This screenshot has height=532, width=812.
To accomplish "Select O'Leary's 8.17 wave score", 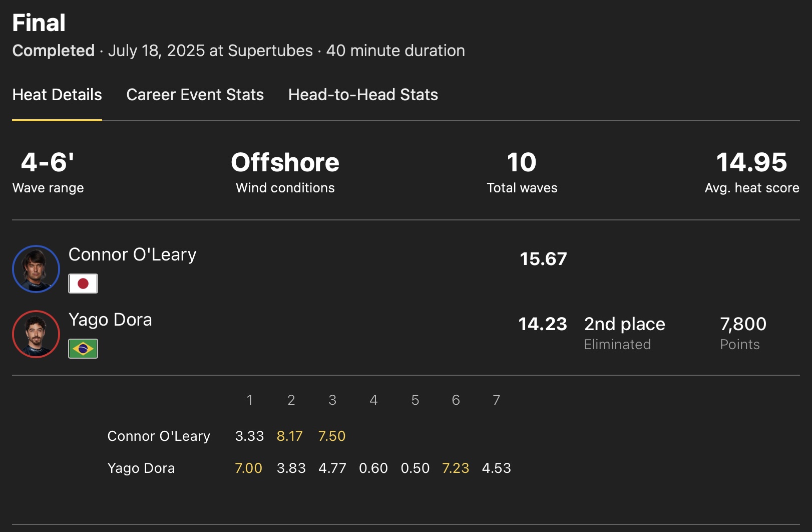I will 290,436.
